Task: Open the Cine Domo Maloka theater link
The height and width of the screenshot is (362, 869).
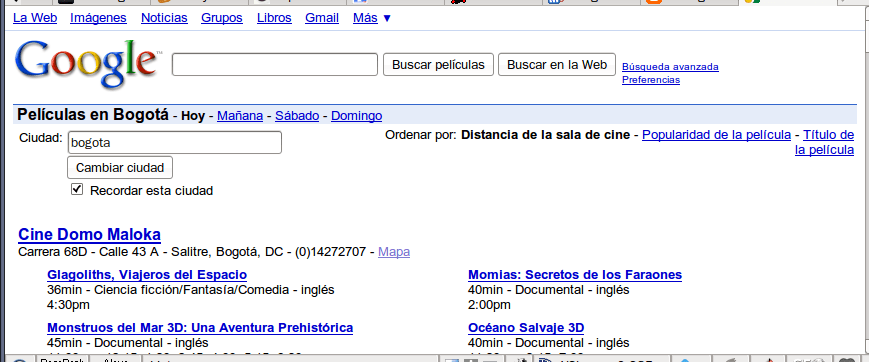Action: 90,234
